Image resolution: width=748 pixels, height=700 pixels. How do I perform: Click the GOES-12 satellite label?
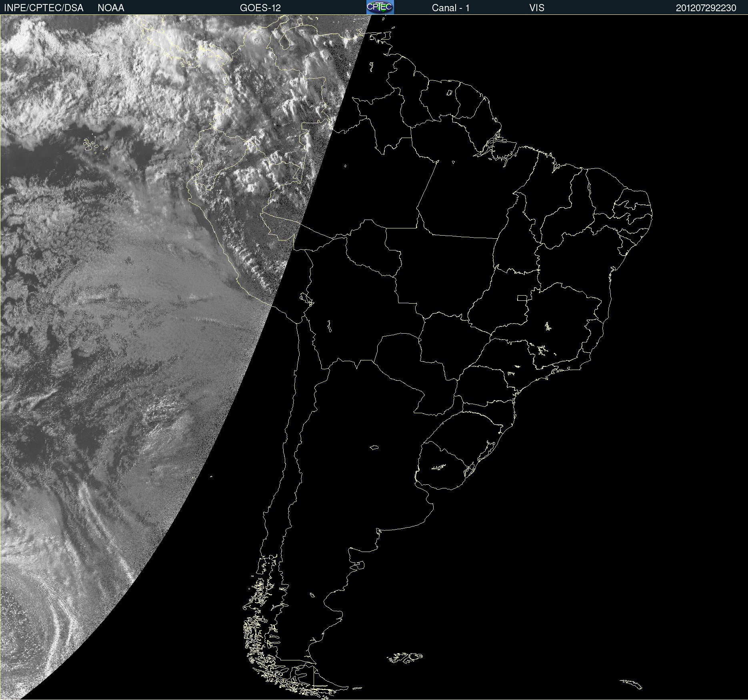pyautogui.click(x=260, y=8)
